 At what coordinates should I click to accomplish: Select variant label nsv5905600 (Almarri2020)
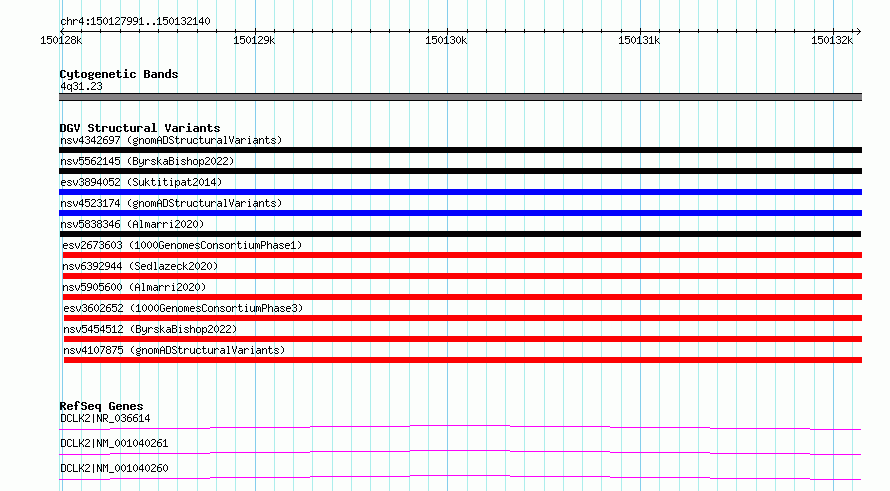pyautogui.click(x=134, y=287)
